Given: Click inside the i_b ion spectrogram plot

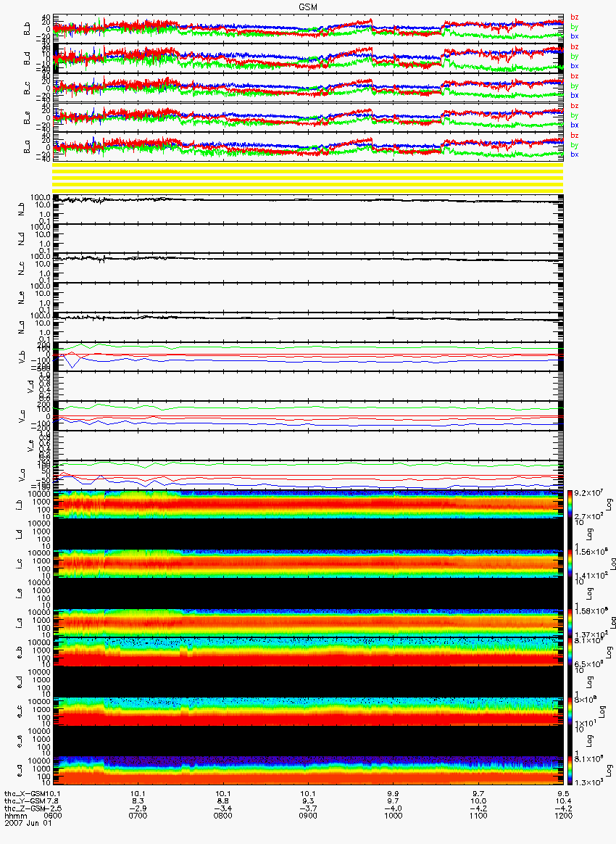Looking at the screenshot, I should [x=308, y=505].
